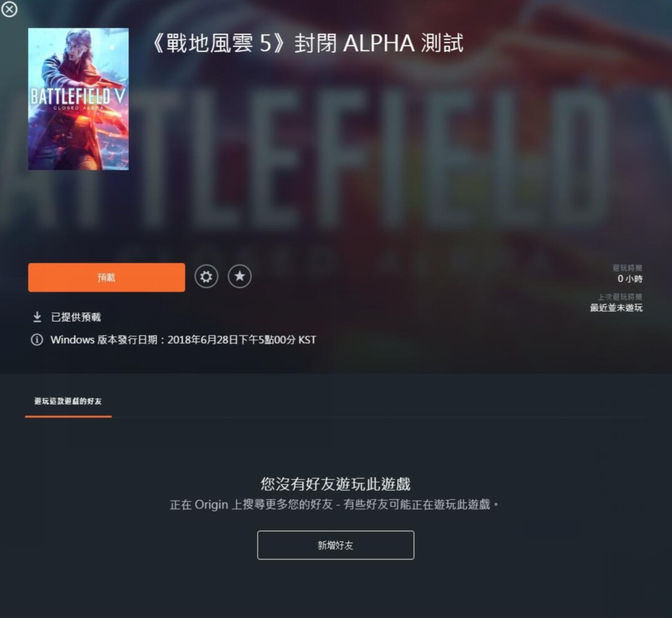Click the download arrow icon beside 已提供預載
Screen dimensions: 672x618
[37, 317]
